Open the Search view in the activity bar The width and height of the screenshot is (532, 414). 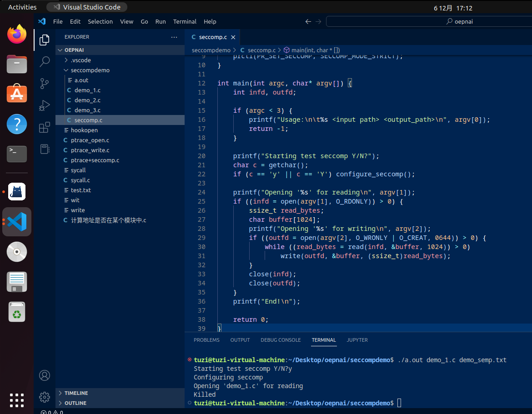click(x=44, y=61)
